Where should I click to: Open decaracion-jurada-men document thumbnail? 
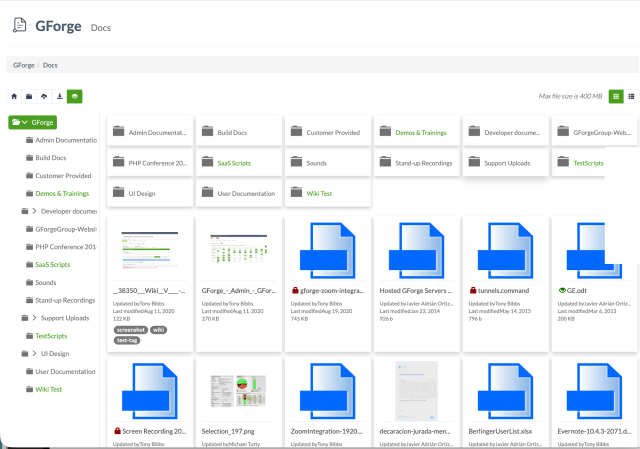[x=417, y=391]
